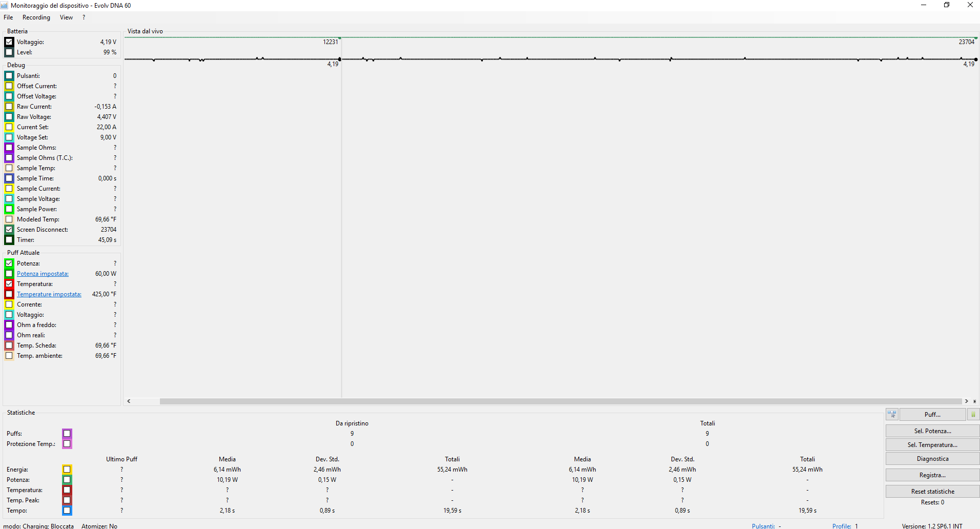Viewport: 980px width, 529px height.
Task: Click the chart scroll-to-end arrow
Action: pos(974,401)
